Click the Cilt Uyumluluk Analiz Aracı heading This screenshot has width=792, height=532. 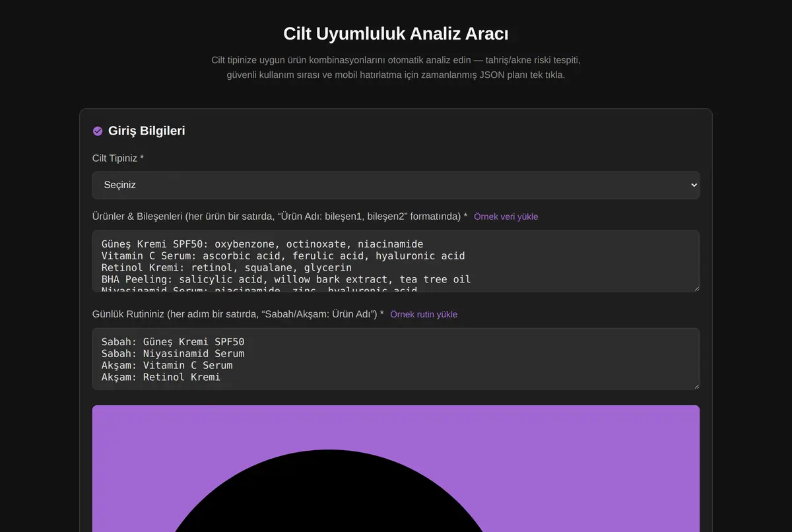[396, 34]
